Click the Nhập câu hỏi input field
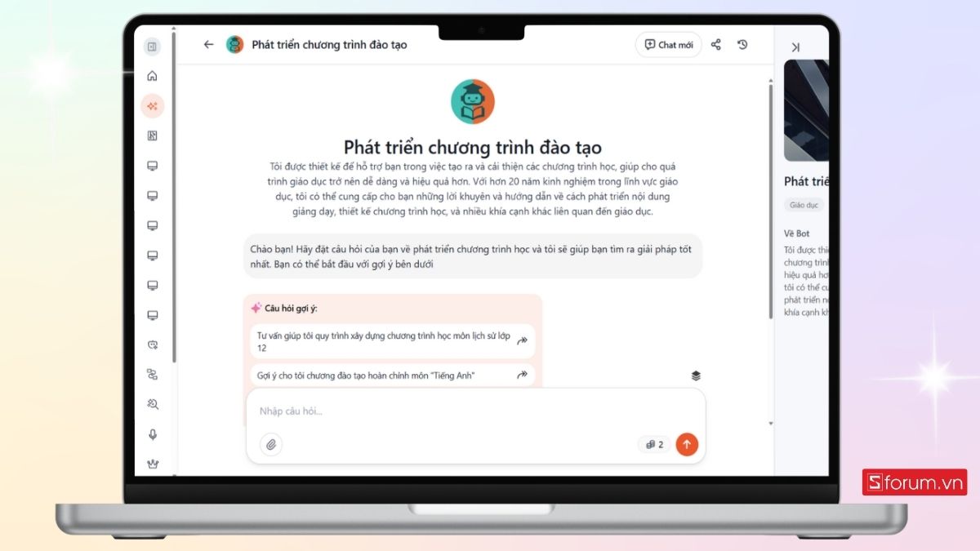The image size is (980, 551). pos(475,411)
